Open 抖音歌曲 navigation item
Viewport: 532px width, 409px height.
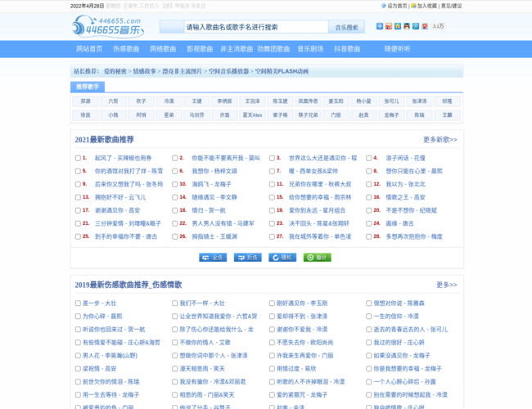point(347,49)
